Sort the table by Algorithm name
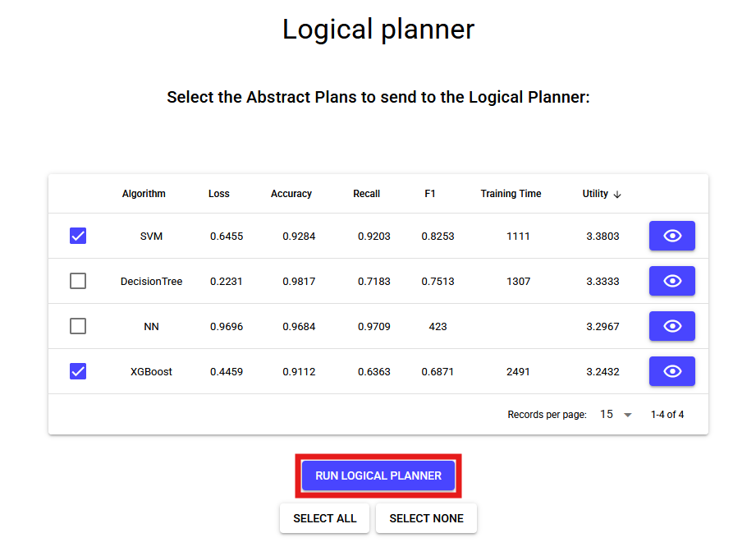 [x=144, y=194]
